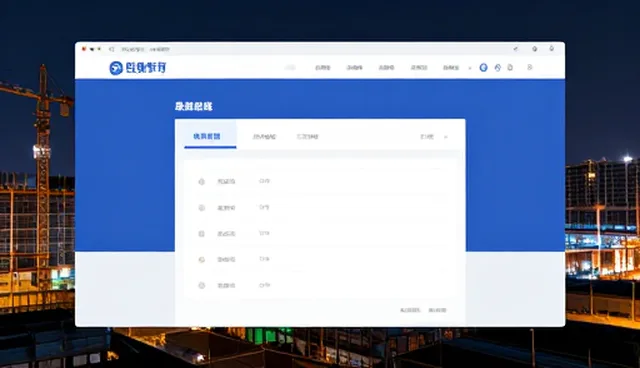This screenshot has width=640, height=368.
Task: Click the document-shaped icon in the header
Action: tap(510, 67)
